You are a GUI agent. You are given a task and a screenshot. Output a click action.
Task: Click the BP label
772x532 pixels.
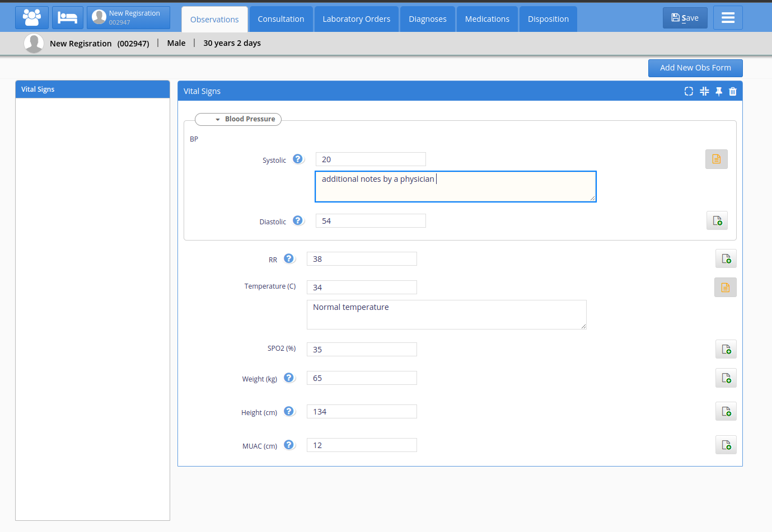click(194, 139)
